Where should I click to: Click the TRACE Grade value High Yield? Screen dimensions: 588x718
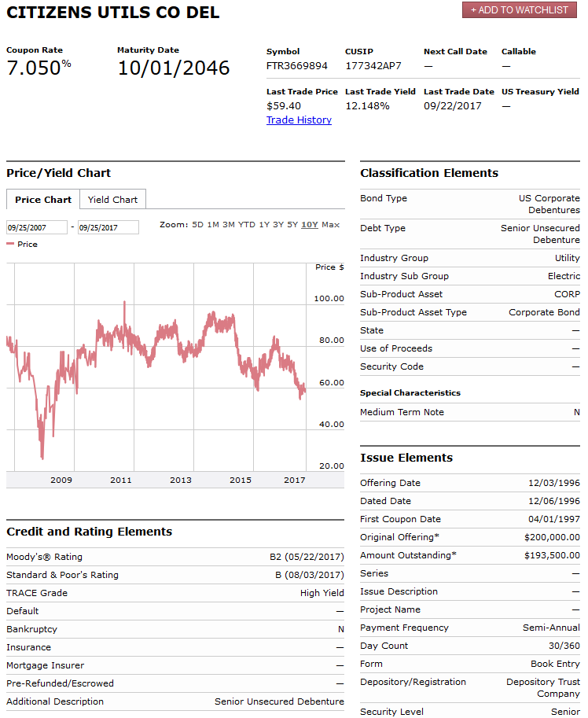(x=322, y=593)
